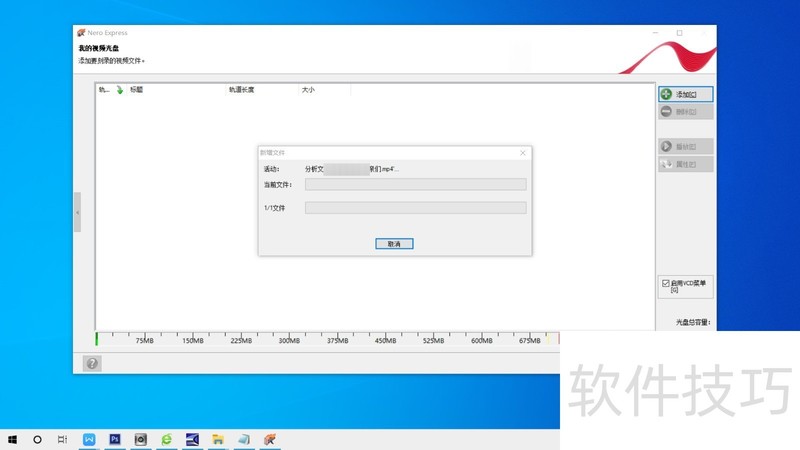Click the Cortana search circle icon
Viewport: 800px width, 450px height.
pyautogui.click(x=38, y=439)
